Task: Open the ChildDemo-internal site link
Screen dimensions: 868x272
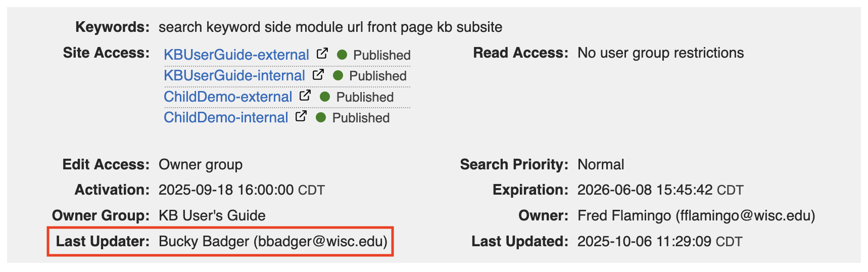Action: pos(226,118)
